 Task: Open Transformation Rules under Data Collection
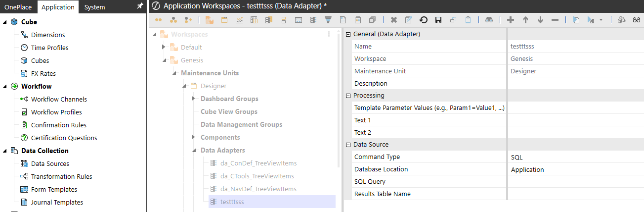coord(61,176)
